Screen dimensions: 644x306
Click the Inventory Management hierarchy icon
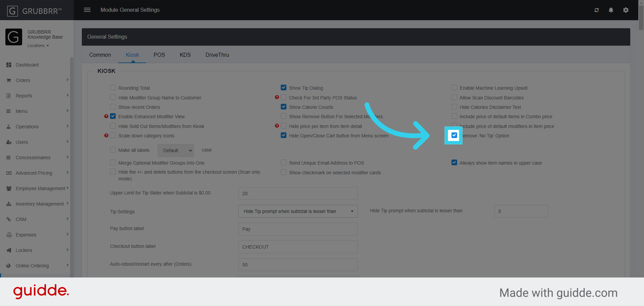pos(9,204)
